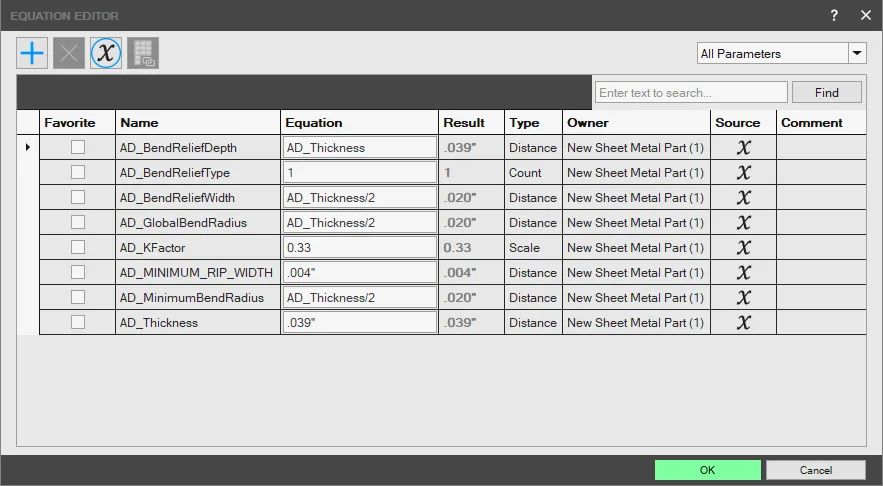Mark AD_GlobalBendRadius as favorite

click(x=78, y=222)
